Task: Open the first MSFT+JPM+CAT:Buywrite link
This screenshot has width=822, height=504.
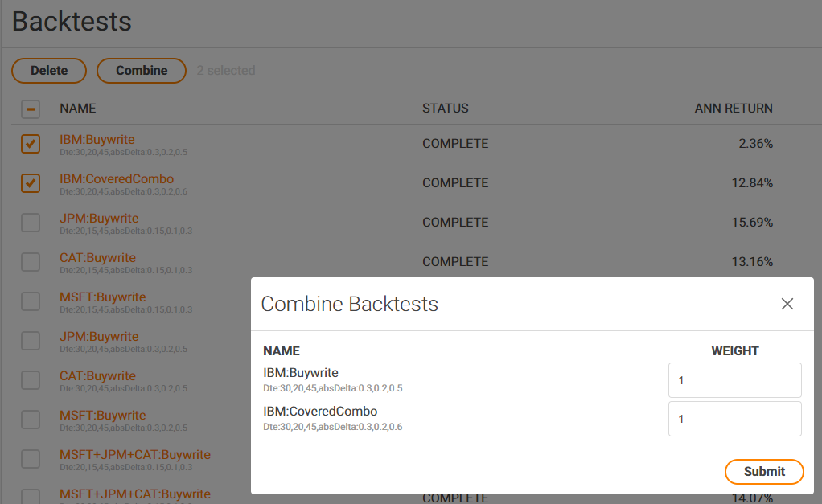Action: [x=134, y=455]
